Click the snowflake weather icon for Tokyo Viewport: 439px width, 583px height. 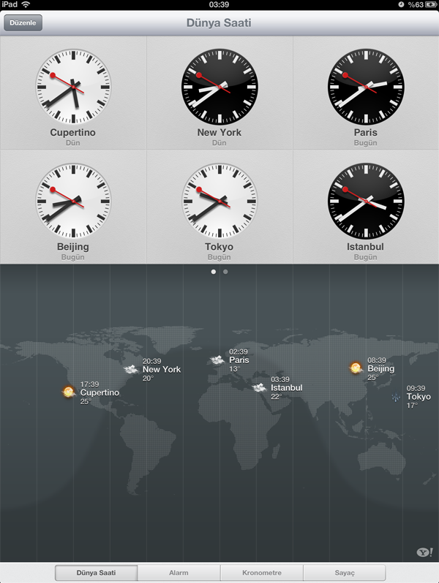pos(396,397)
